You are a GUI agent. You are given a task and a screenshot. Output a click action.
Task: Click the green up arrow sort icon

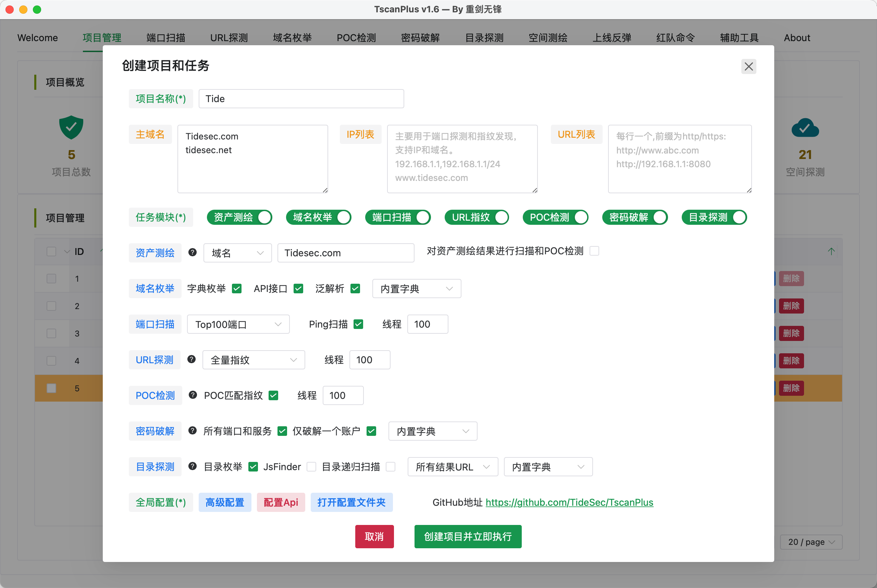coord(831,251)
